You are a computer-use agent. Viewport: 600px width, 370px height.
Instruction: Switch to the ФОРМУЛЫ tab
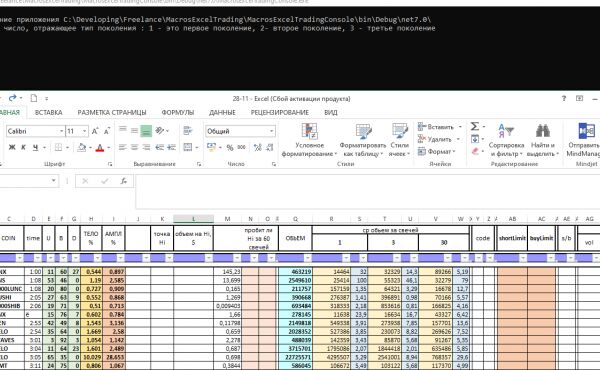178,112
